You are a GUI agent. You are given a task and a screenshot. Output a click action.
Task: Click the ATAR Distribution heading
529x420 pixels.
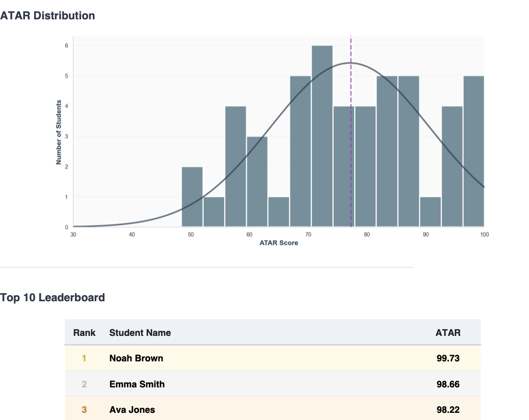pos(47,16)
